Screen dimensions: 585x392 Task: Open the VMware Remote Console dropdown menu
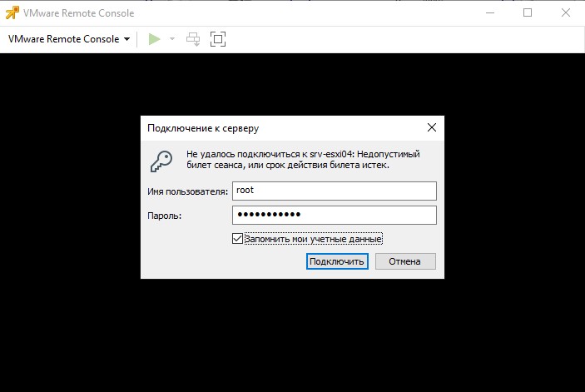point(69,39)
